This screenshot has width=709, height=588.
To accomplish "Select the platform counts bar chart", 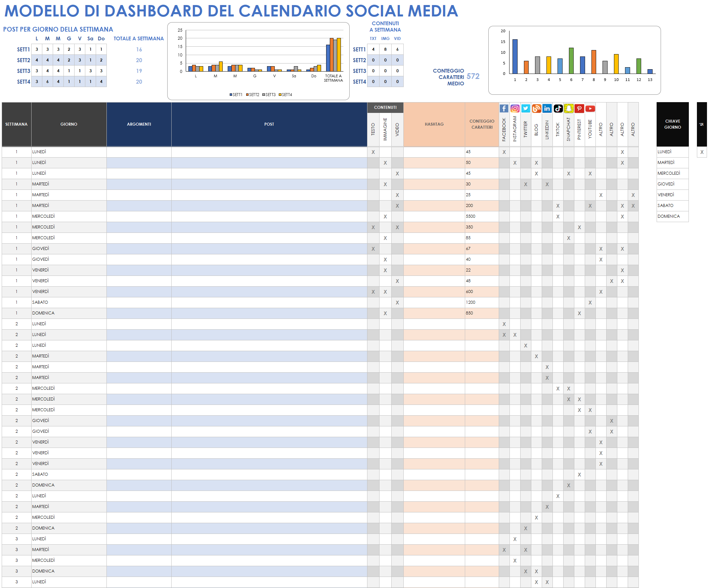I will click(574, 60).
